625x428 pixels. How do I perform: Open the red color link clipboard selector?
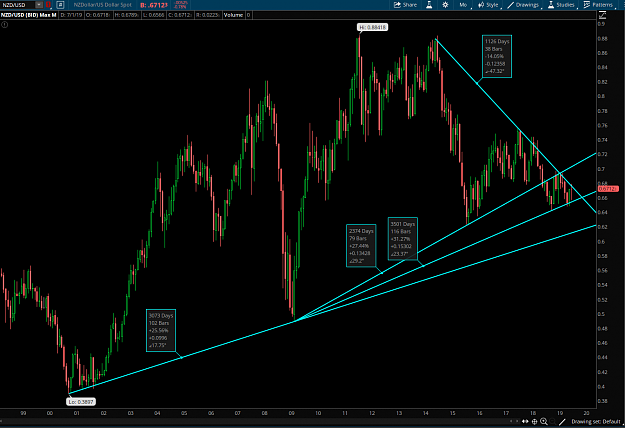click(x=49, y=5)
